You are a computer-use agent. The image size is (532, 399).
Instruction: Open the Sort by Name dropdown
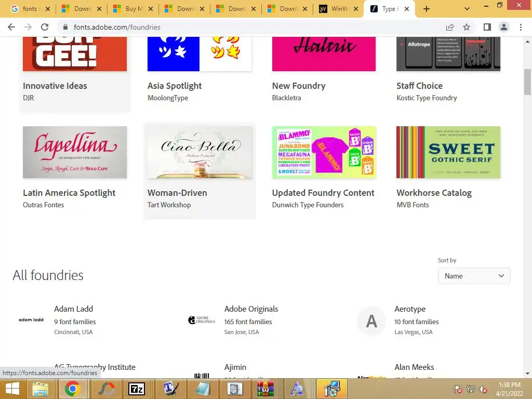tap(474, 276)
